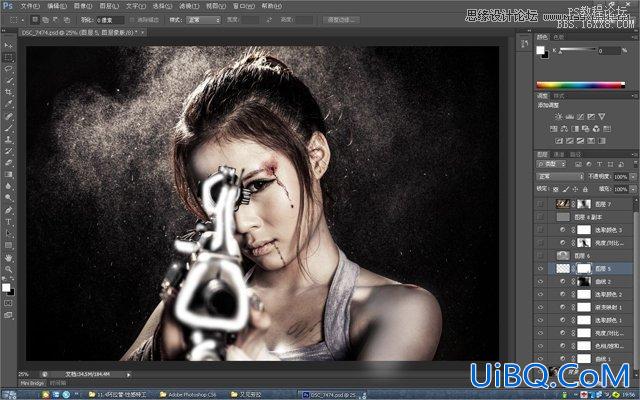The image size is (640, 400).
Task: Click the lock position icon
Action: pos(576,189)
